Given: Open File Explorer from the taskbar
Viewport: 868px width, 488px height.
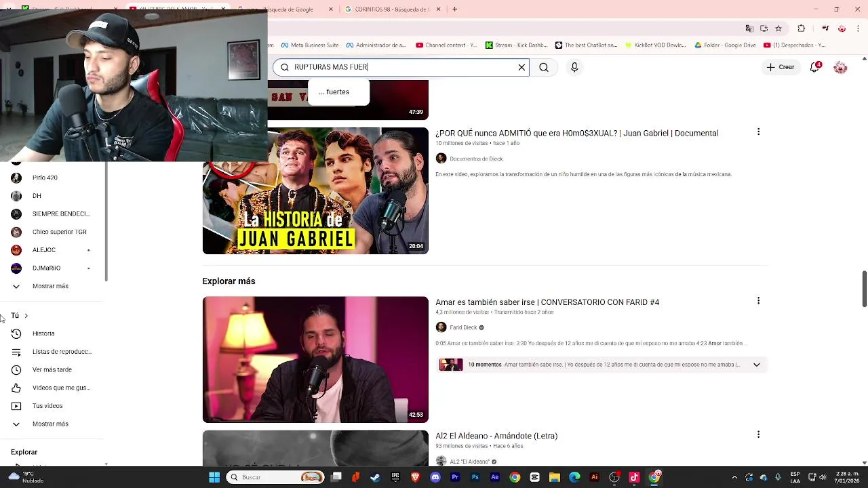Looking at the screenshot, I should coord(555,477).
